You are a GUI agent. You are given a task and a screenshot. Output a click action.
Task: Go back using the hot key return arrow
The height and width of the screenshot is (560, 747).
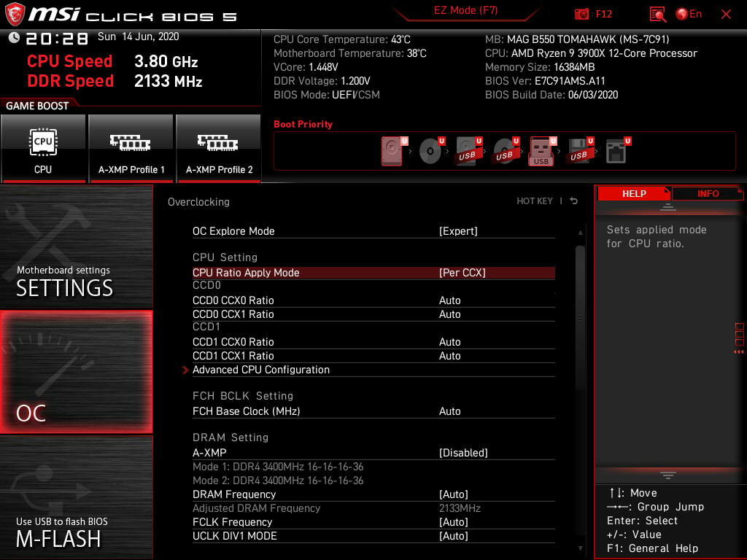pyautogui.click(x=574, y=201)
